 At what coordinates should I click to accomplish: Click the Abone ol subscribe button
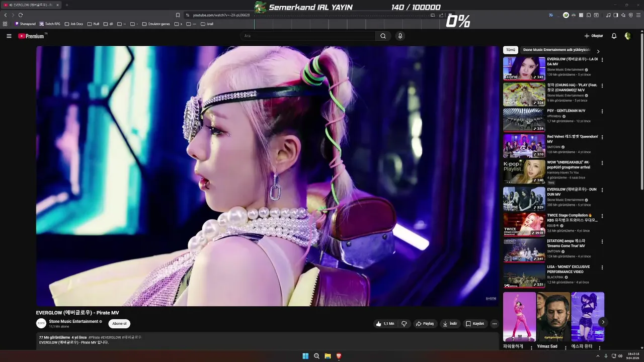point(119,324)
